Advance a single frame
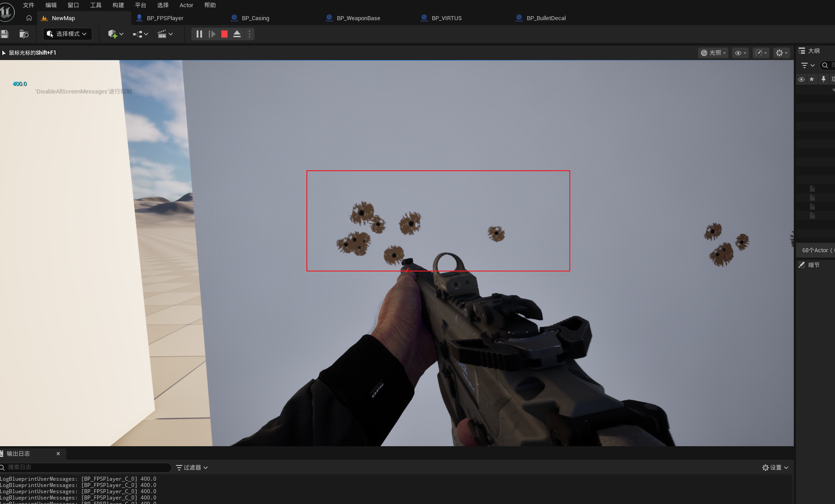This screenshot has height=504, width=835. pyautogui.click(x=212, y=34)
